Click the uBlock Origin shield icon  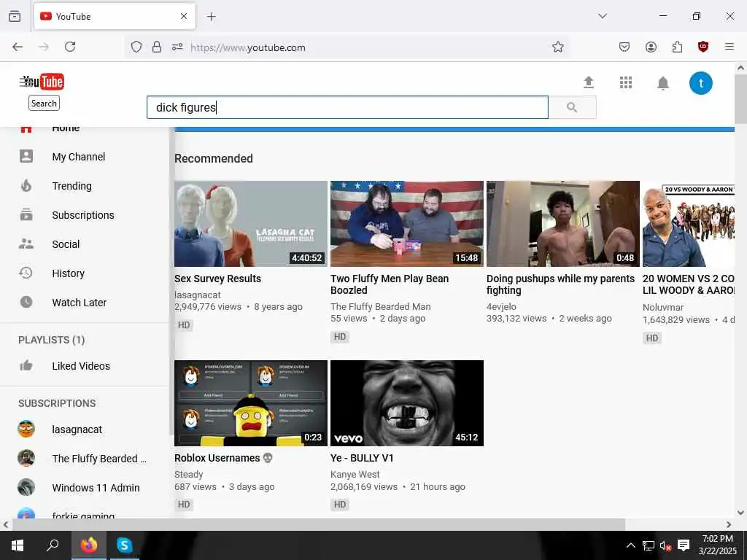pos(703,47)
